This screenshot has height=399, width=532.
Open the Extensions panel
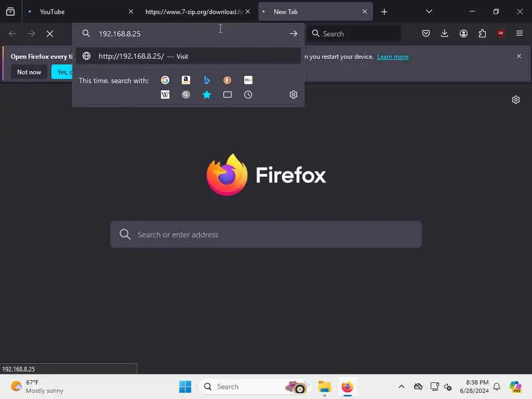pyautogui.click(x=482, y=34)
